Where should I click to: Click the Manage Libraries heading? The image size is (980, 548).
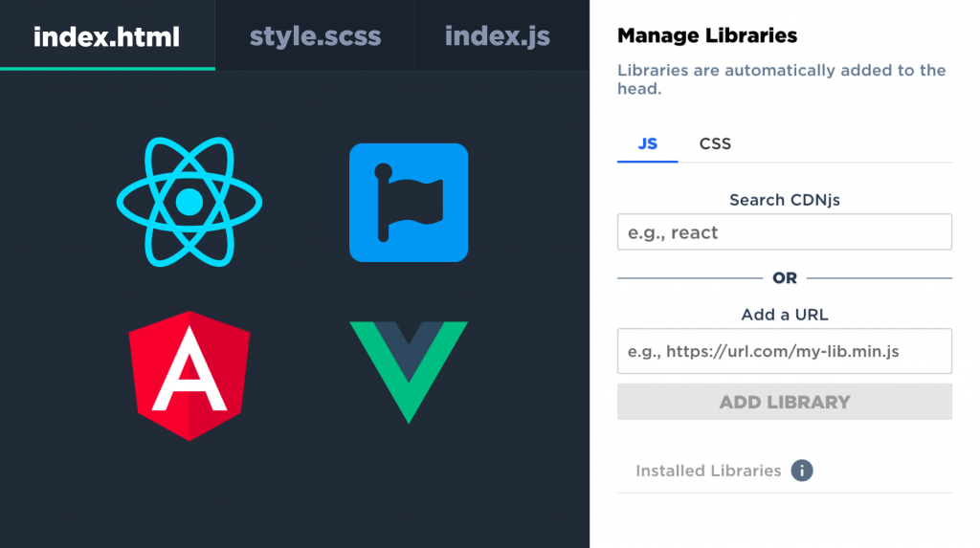(x=707, y=35)
